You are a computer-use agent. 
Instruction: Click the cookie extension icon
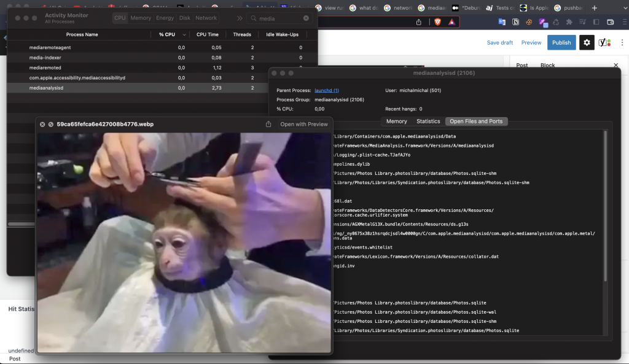point(529,22)
